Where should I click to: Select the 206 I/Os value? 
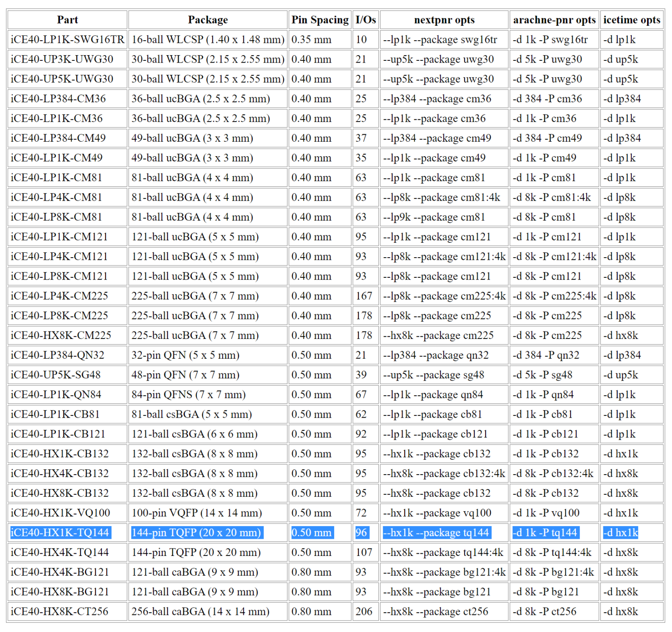364,611
